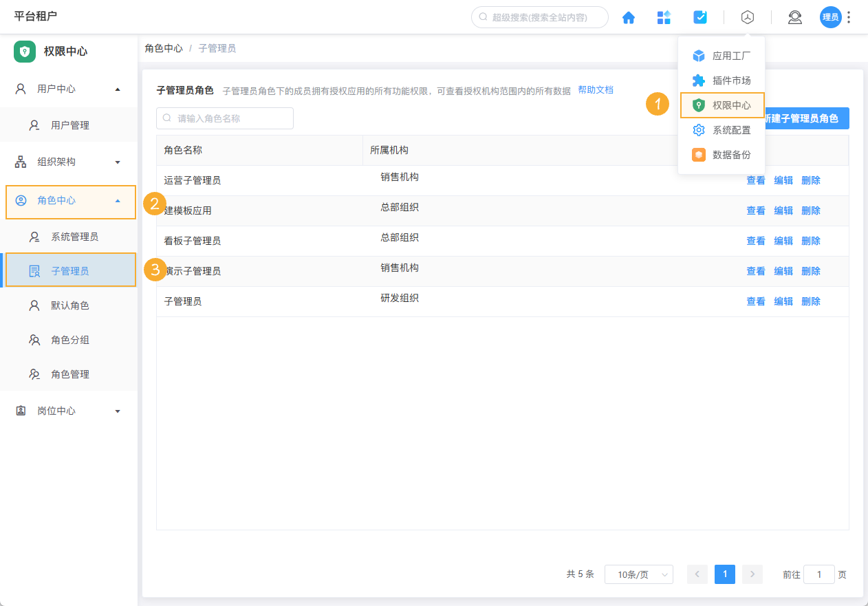Click the compass app-center icon
This screenshot has height=606, width=868.
coord(748,17)
